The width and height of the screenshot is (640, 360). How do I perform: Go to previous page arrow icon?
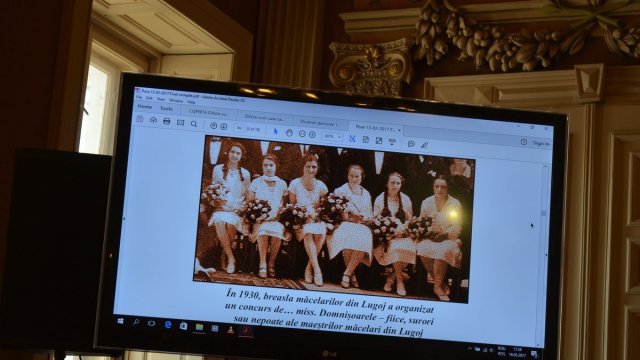point(213,126)
